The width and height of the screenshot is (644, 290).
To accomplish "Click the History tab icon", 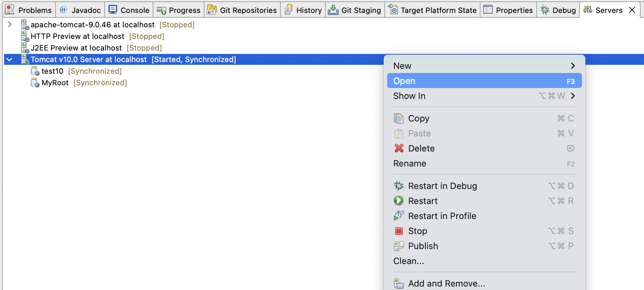I will (x=289, y=10).
